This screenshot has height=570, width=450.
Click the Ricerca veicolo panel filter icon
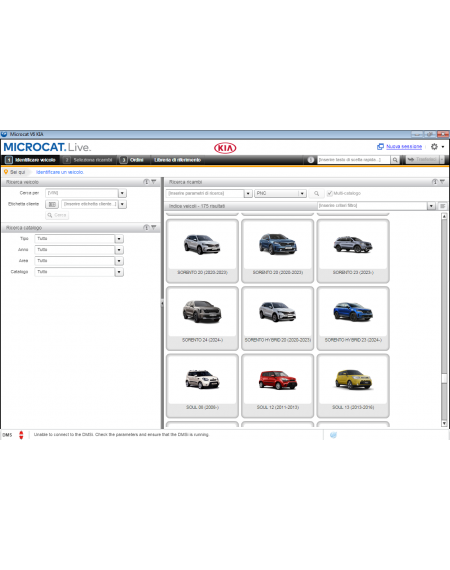pyautogui.click(x=154, y=181)
